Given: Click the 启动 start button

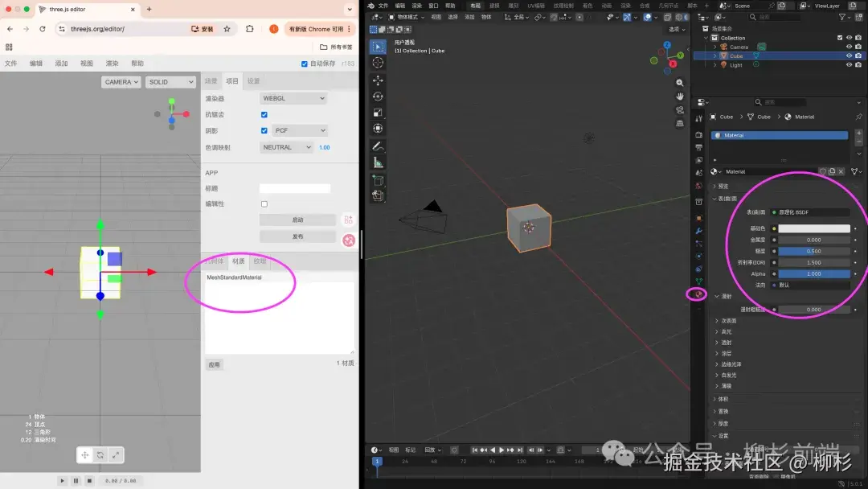Looking at the screenshot, I should [x=297, y=220].
